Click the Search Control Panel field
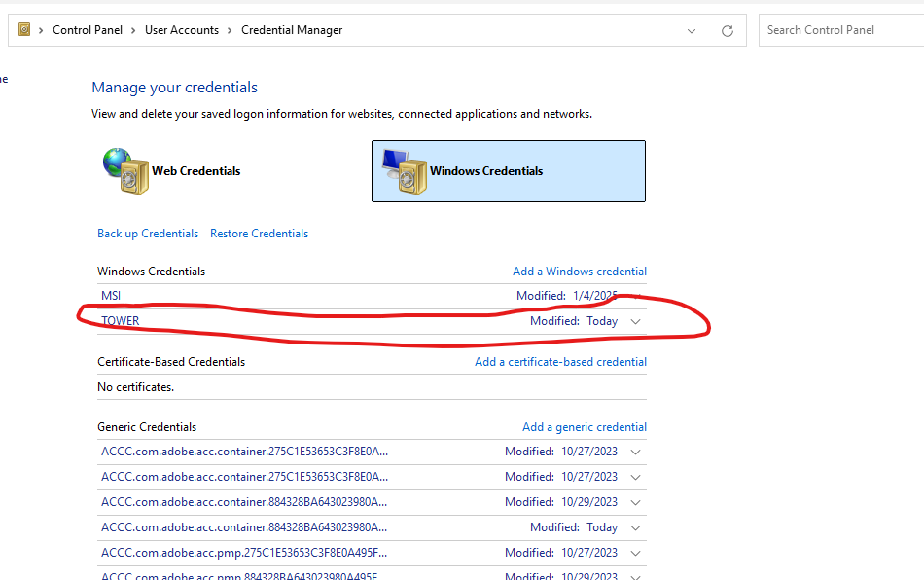Viewport: 924px width, 580px height. point(841,30)
